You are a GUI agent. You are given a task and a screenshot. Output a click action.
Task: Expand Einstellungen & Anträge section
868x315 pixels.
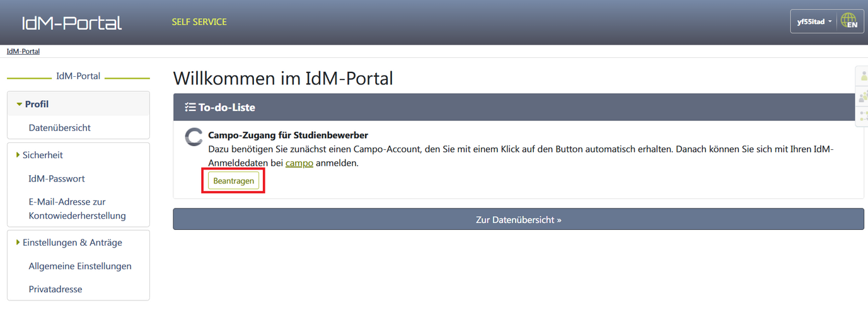(72, 243)
